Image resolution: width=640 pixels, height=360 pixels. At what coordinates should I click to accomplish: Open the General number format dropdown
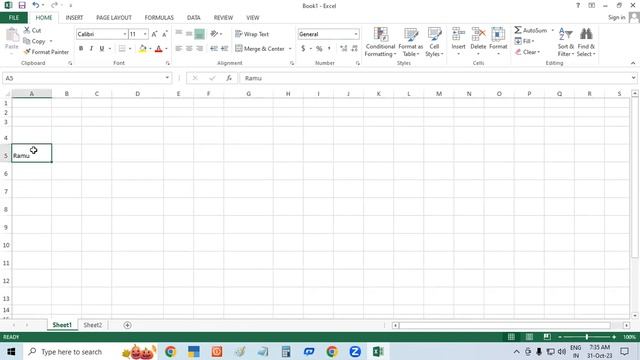tap(356, 34)
